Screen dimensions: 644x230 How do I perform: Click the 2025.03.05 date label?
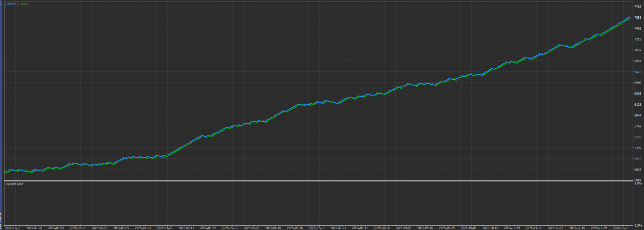121,228
